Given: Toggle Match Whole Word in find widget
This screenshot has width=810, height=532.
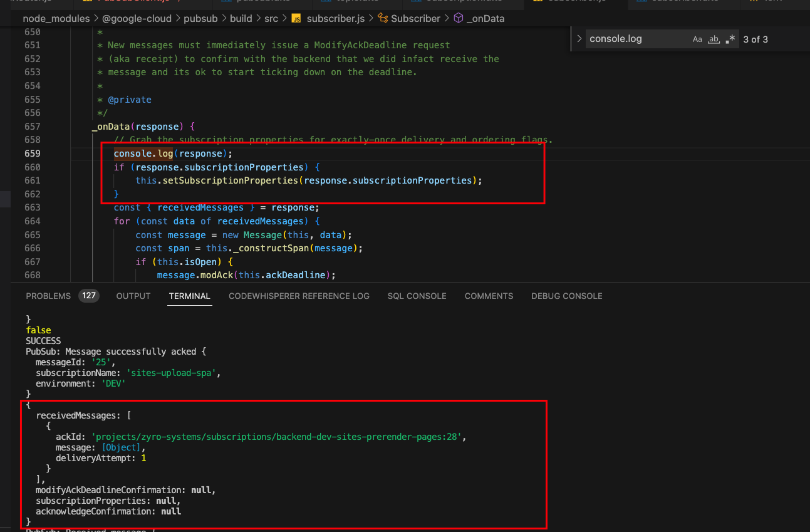Looking at the screenshot, I should (714, 39).
